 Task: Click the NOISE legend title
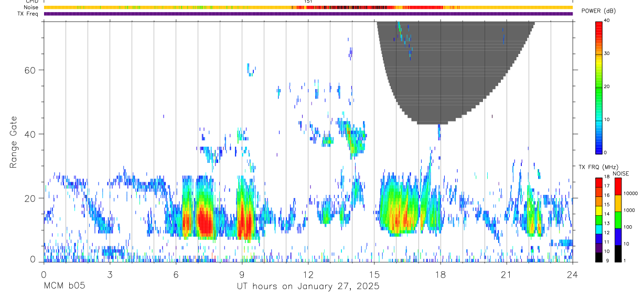tap(621, 173)
